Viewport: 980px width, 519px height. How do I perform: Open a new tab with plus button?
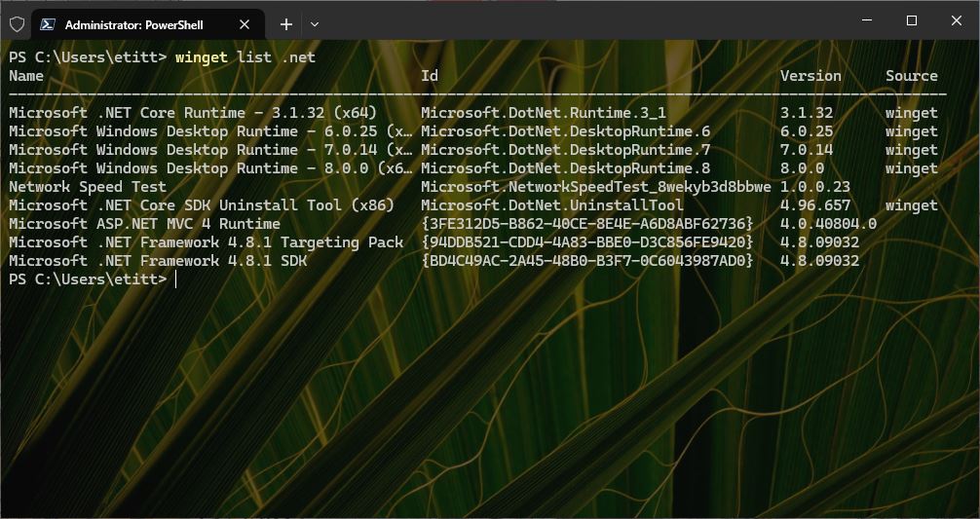pyautogui.click(x=285, y=24)
